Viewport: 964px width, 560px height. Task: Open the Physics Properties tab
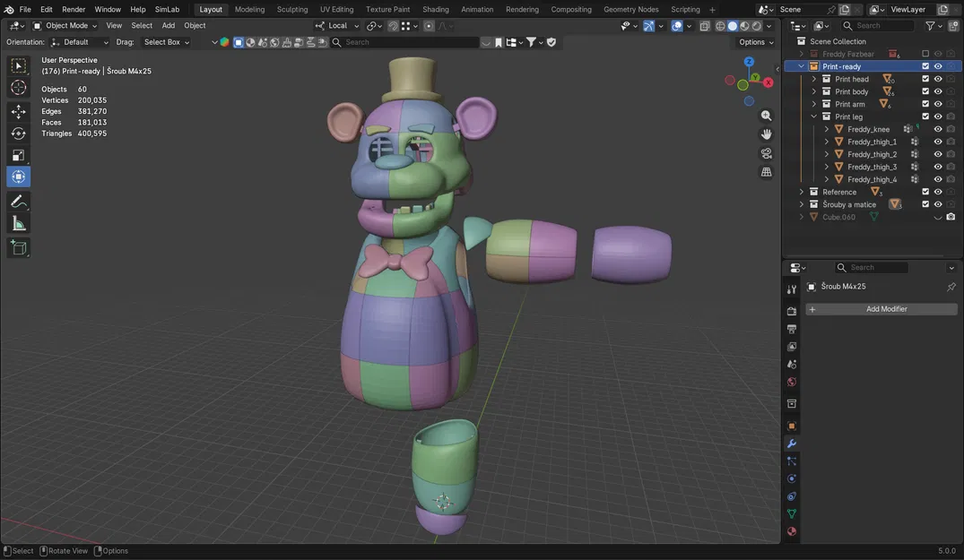[791, 496]
